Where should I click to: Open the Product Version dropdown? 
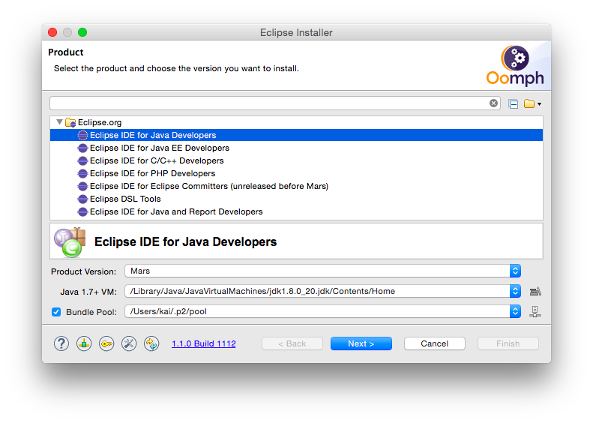[x=323, y=271]
